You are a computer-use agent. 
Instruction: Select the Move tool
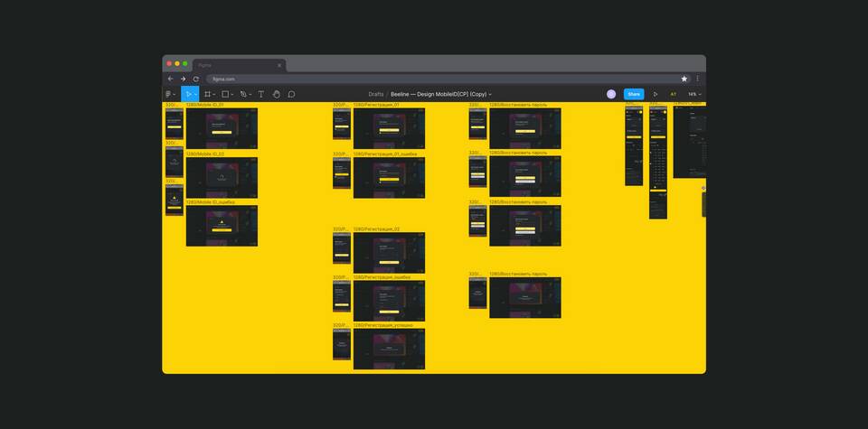coord(188,94)
